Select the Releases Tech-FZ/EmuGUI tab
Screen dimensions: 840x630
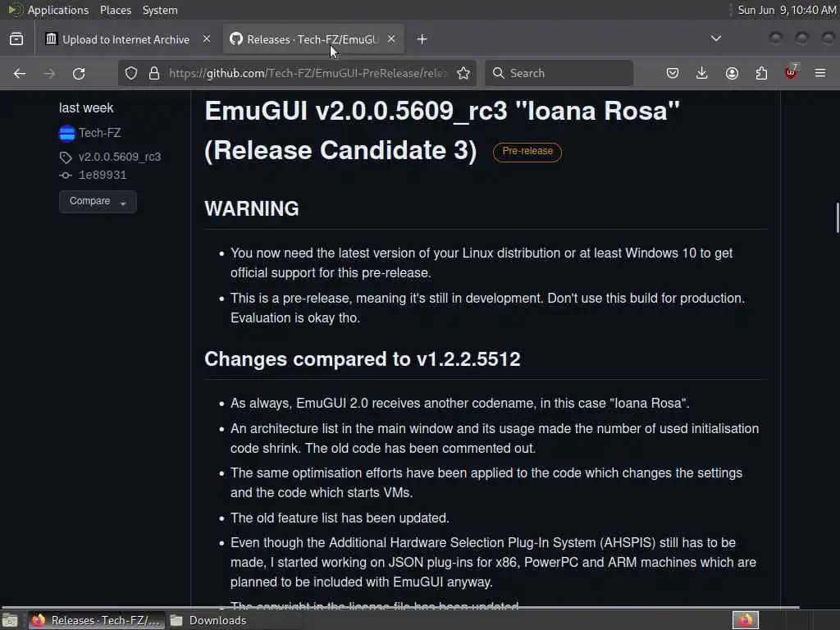313,39
